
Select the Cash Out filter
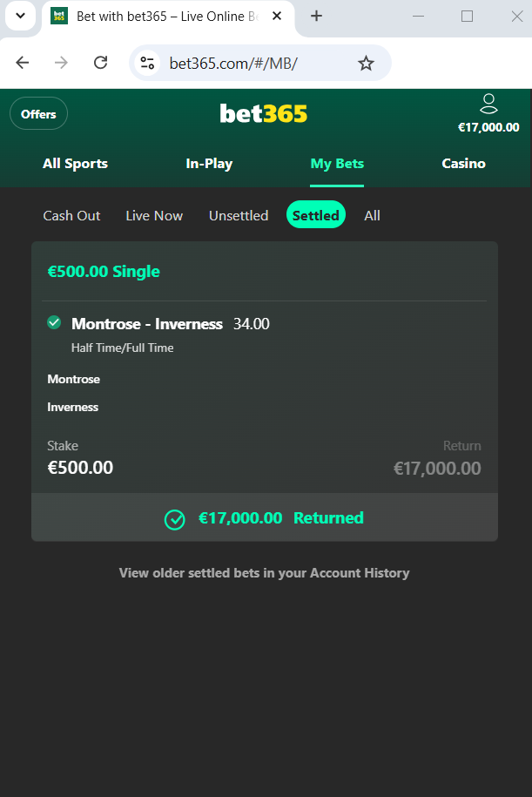click(x=71, y=215)
